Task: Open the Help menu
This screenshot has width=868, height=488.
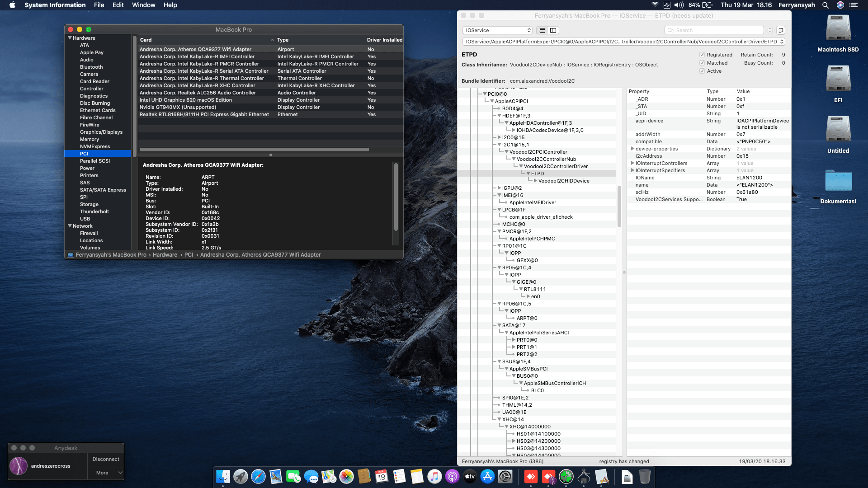Action: [x=170, y=5]
